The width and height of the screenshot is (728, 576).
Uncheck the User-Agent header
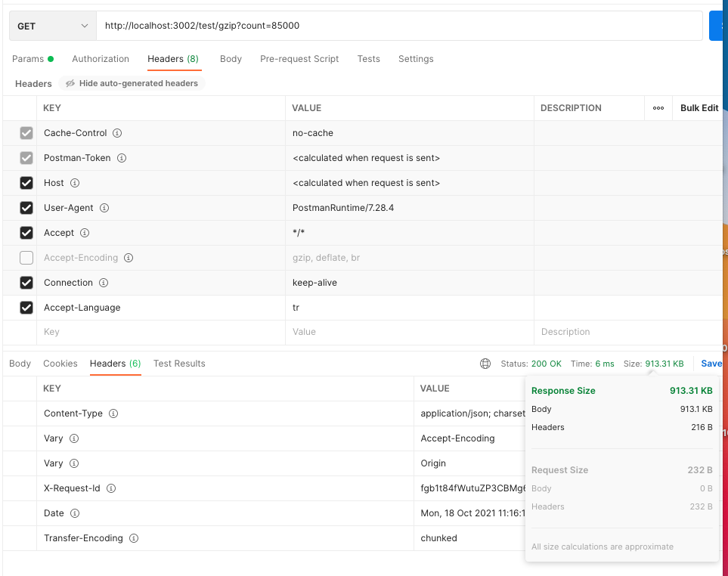[26, 208]
